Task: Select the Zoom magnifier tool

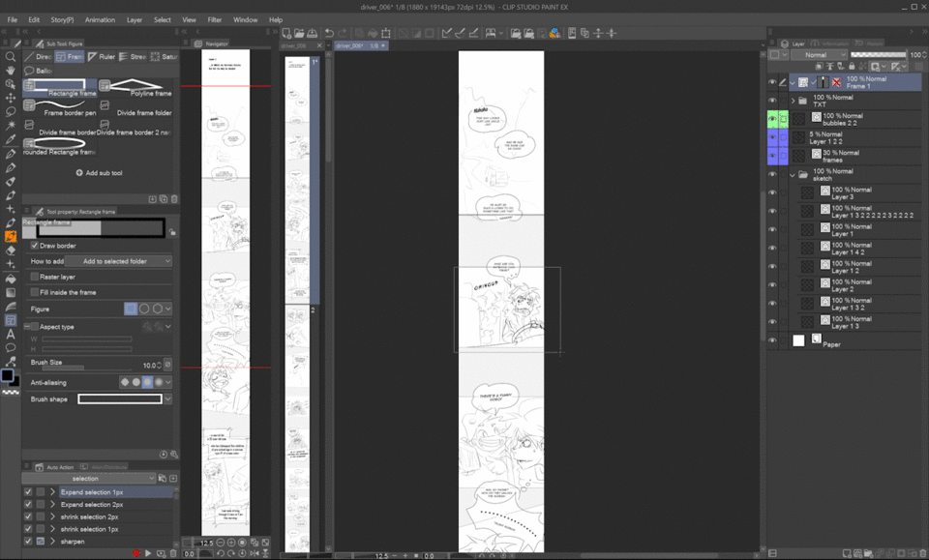Action: click(x=10, y=57)
